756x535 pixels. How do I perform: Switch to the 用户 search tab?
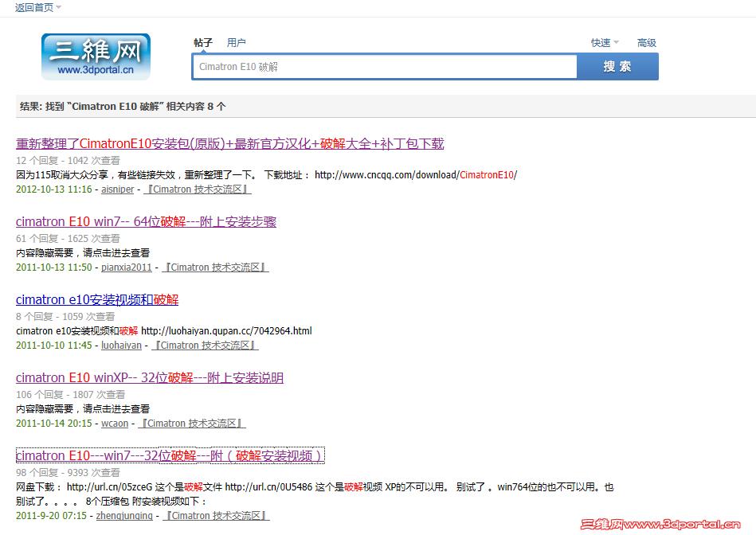click(x=237, y=42)
